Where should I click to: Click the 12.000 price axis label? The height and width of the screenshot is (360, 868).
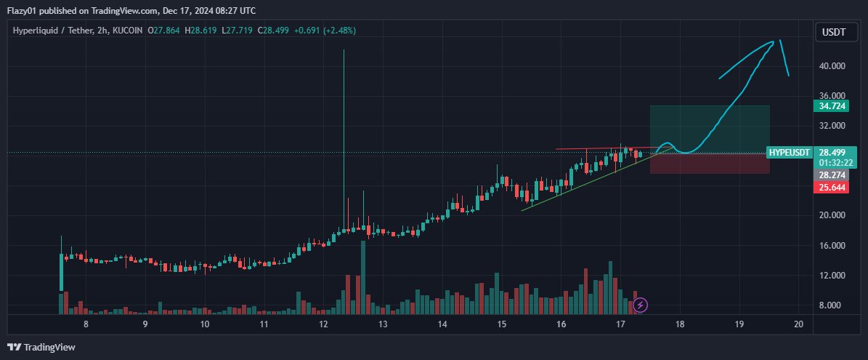[832, 275]
